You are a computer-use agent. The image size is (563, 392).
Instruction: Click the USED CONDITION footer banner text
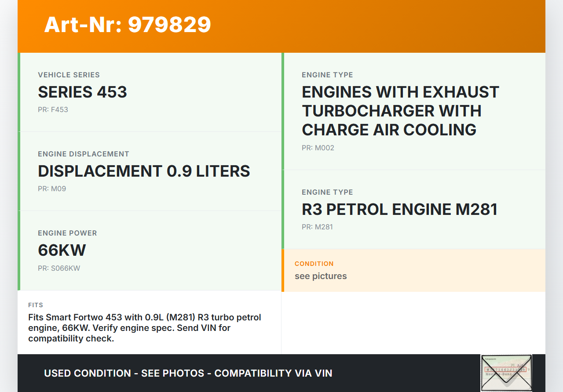click(x=188, y=373)
